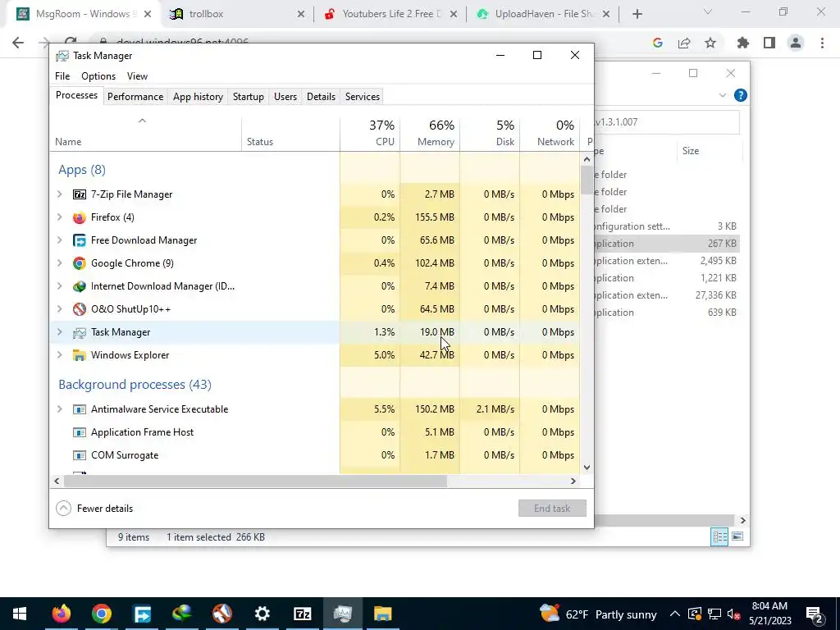Open the Windows Start menu
This screenshot has width=840, height=630.
pos(20,614)
